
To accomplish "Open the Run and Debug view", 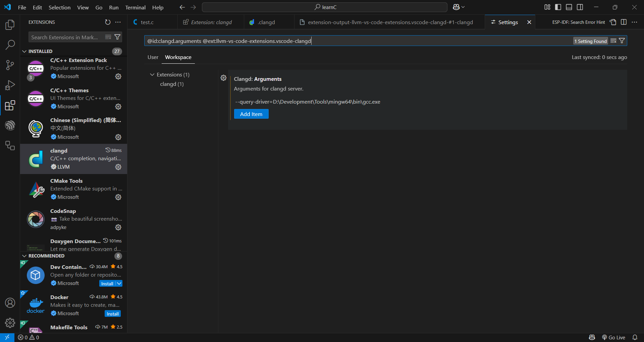I will [x=10, y=85].
